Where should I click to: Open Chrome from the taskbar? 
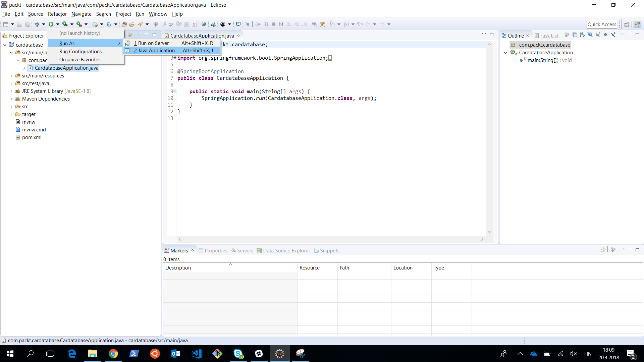click(x=113, y=354)
